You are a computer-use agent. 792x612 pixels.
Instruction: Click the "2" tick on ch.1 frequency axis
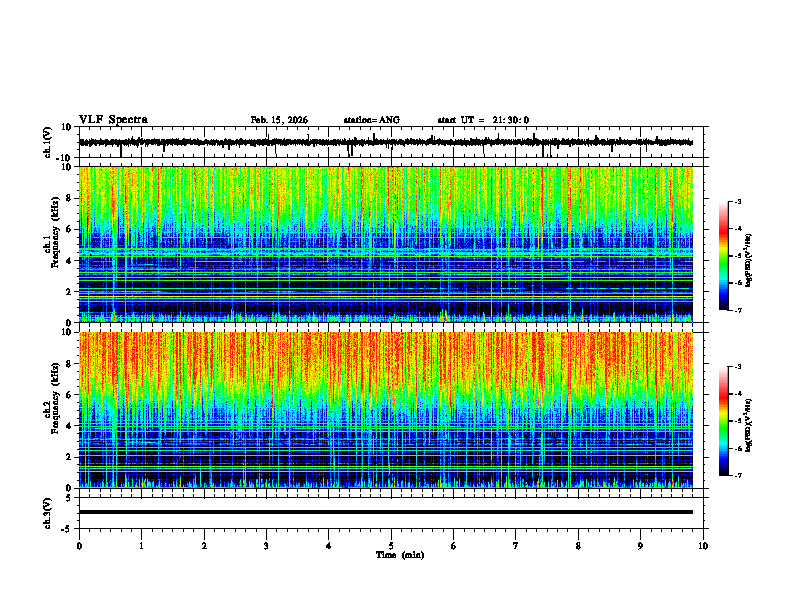[69, 292]
